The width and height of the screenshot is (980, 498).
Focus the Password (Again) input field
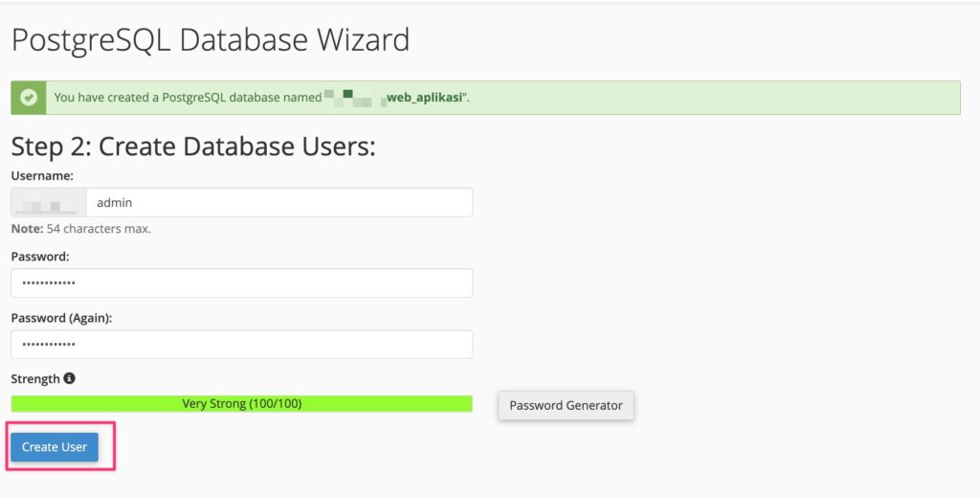pos(241,345)
